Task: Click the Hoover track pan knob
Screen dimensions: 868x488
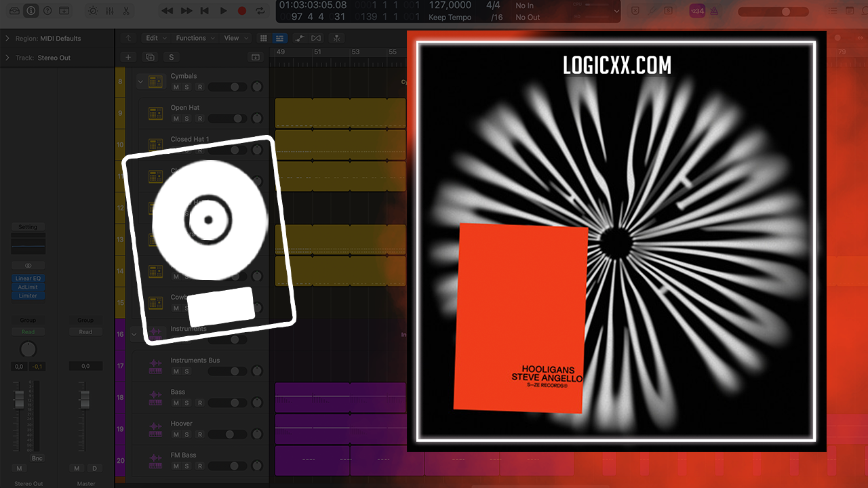Action: coord(256,434)
